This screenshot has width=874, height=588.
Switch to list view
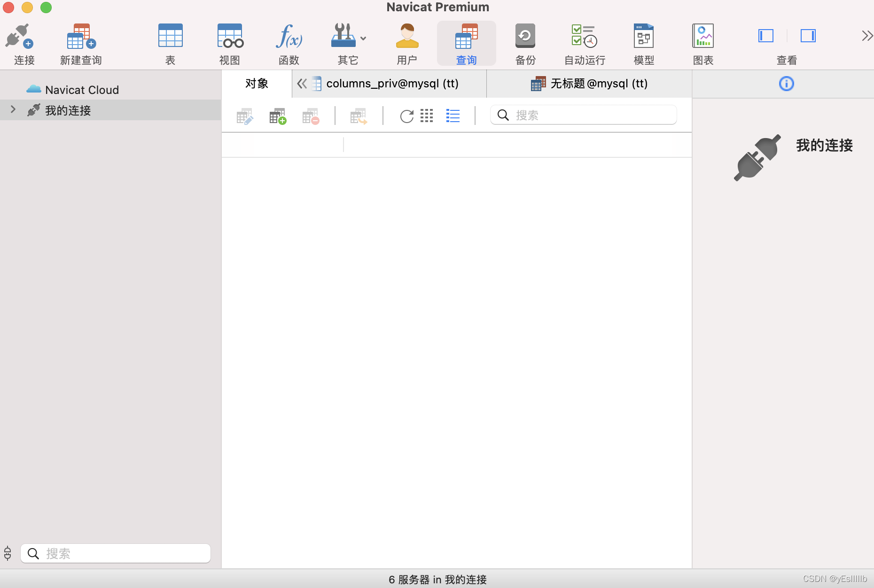(453, 116)
